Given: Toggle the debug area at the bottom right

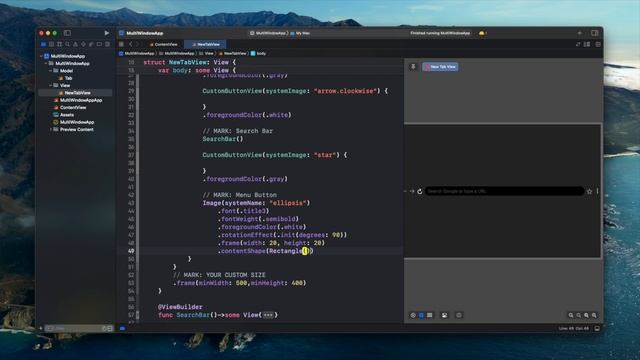Looking at the screenshot, I should coord(597,328).
